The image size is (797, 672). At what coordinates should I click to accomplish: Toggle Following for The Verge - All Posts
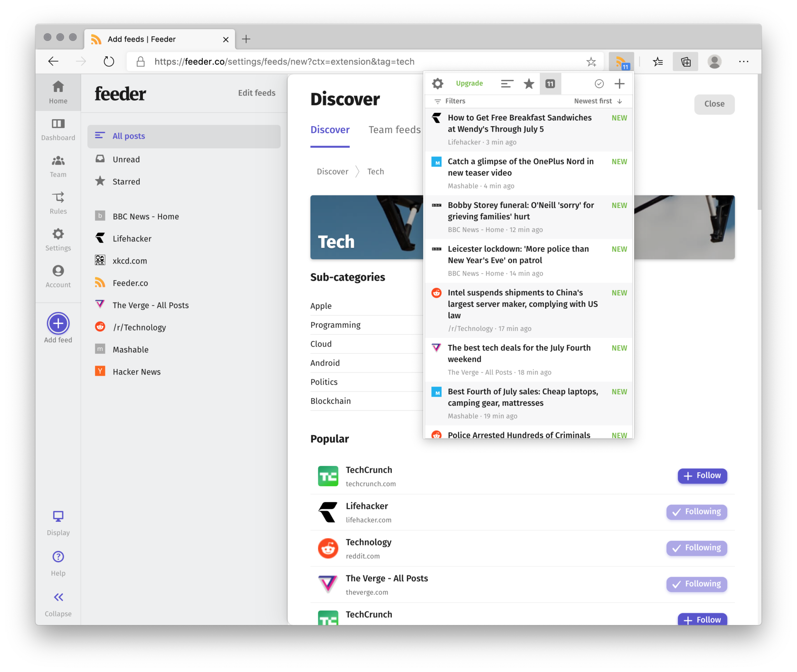pos(696,584)
